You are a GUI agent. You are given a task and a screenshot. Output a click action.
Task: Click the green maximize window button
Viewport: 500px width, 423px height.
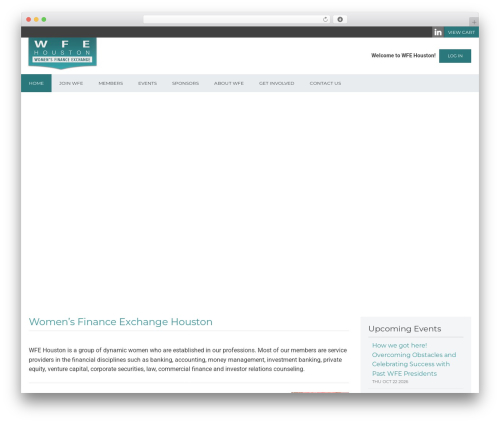coord(44,20)
